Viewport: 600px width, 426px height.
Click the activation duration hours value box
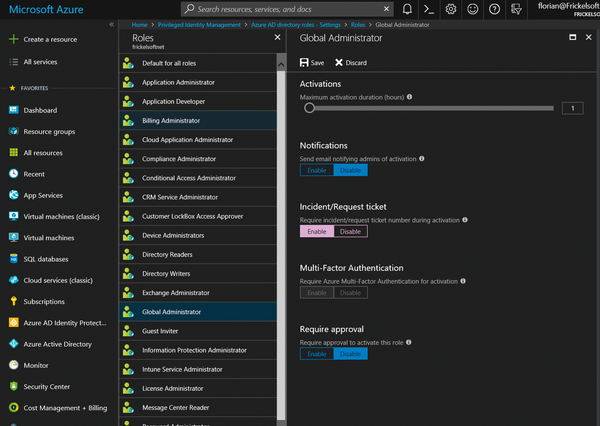[x=572, y=108]
